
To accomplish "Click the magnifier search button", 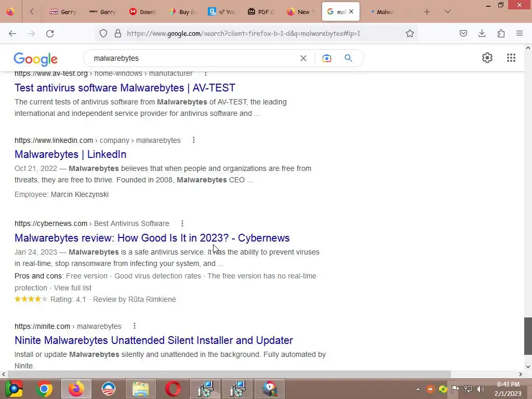I will 349,58.
